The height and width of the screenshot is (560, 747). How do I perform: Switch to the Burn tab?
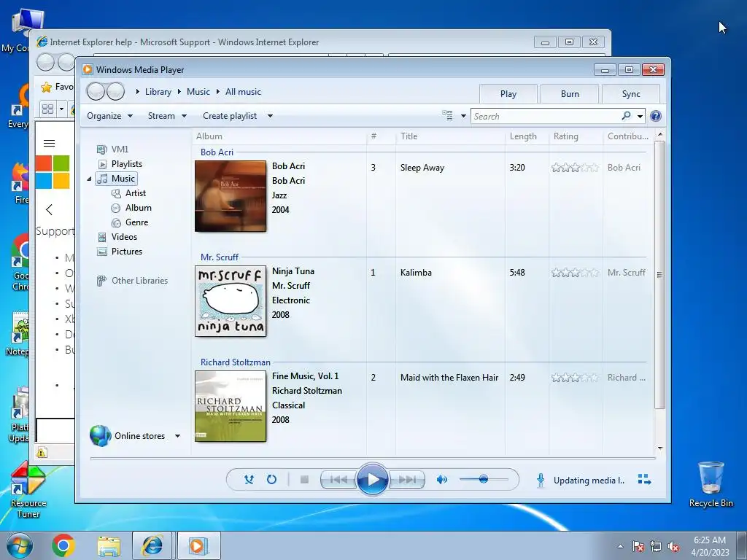570,94
